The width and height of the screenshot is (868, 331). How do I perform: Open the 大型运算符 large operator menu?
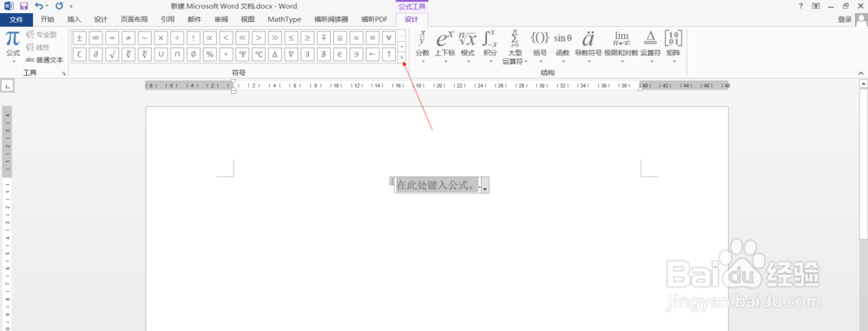(x=514, y=47)
